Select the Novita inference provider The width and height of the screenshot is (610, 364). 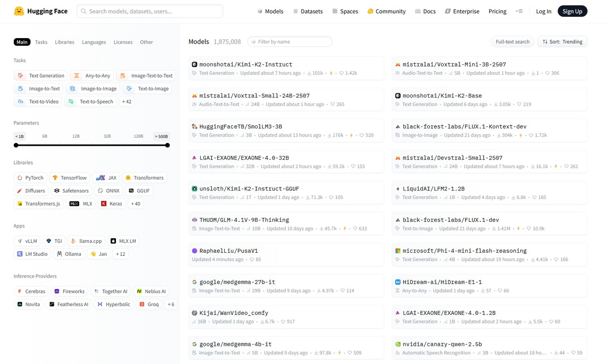coord(29,304)
